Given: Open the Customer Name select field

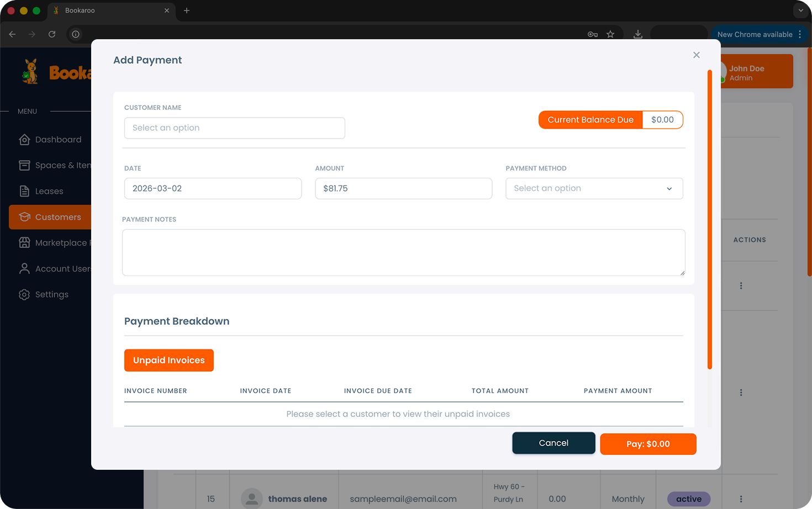Looking at the screenshot, I should click(234, 128).
